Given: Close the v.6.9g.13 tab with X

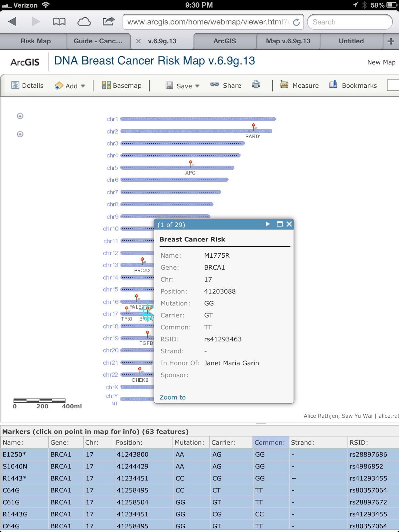Looking at the screenshot, I should pos(138,41).
